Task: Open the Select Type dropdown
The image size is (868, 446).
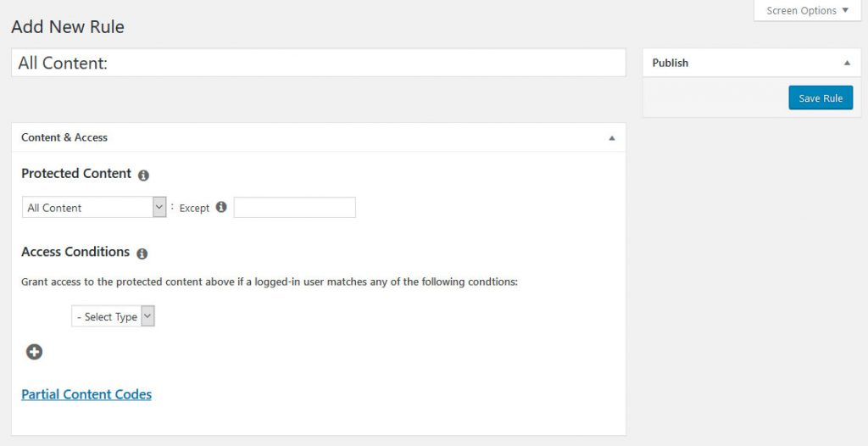Action: click(114, 316)
